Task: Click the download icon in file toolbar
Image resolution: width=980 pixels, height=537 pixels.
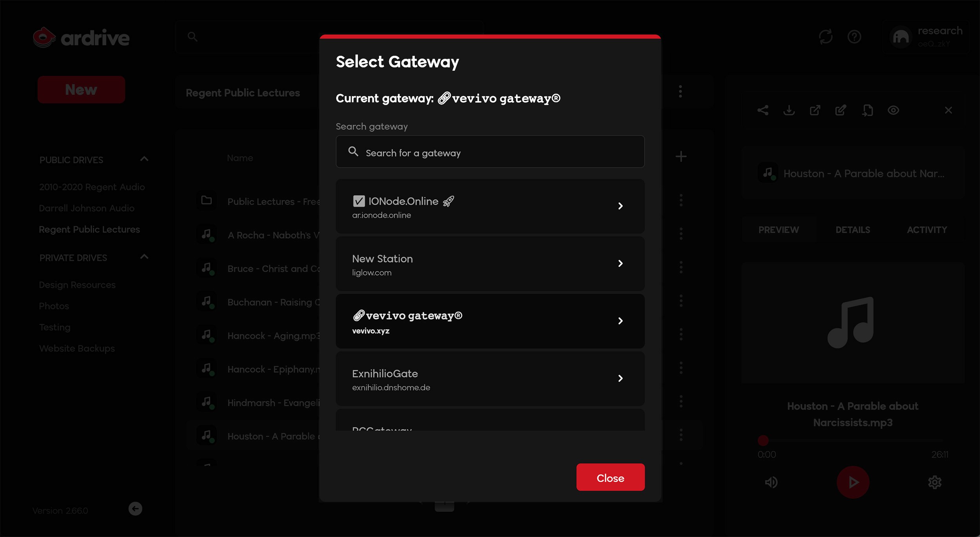Action: tap(789, 110)
